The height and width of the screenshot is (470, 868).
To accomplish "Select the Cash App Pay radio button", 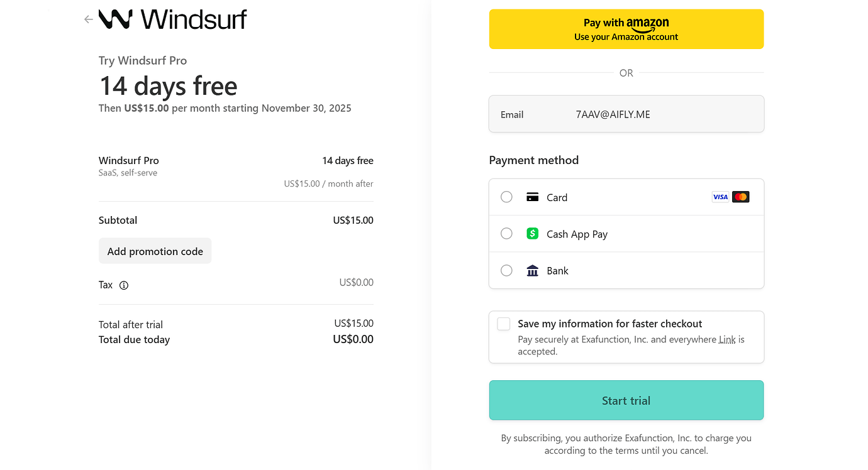I will [x=506, y=234].
